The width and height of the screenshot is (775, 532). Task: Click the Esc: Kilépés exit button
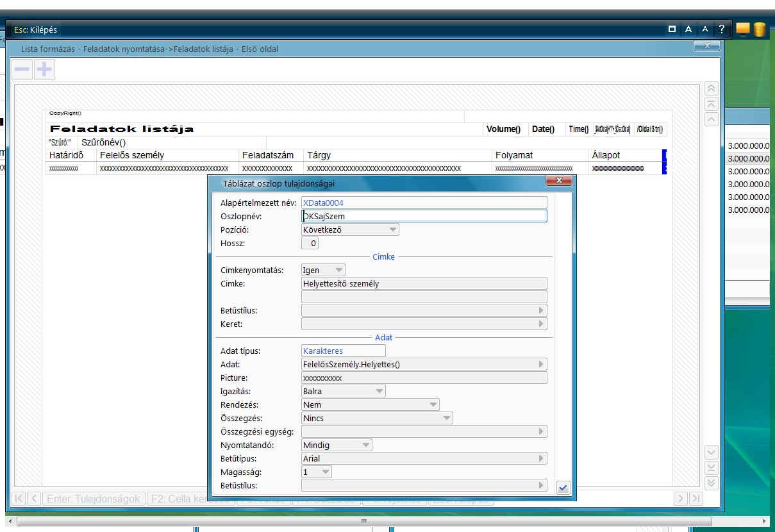click(36, 29)
